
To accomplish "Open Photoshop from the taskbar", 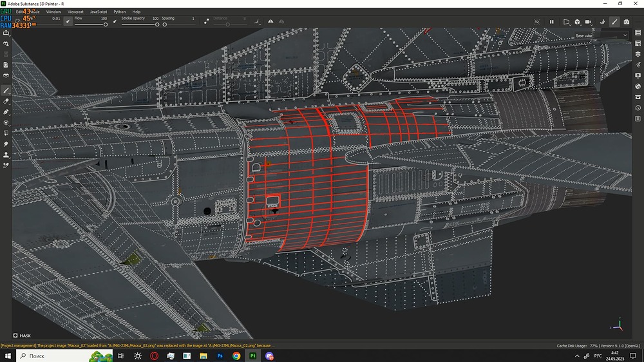I will [x=220, y=356].
